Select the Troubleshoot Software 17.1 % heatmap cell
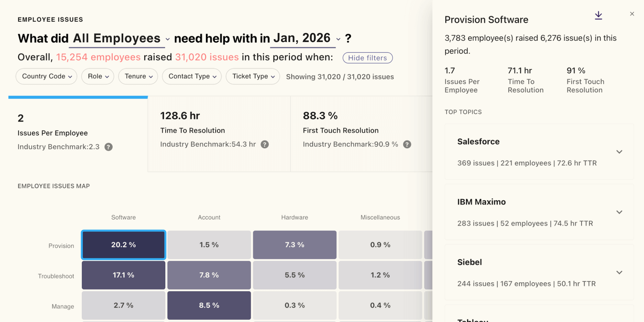Screen dimensions: 644x322 click(x=124, y=275)
